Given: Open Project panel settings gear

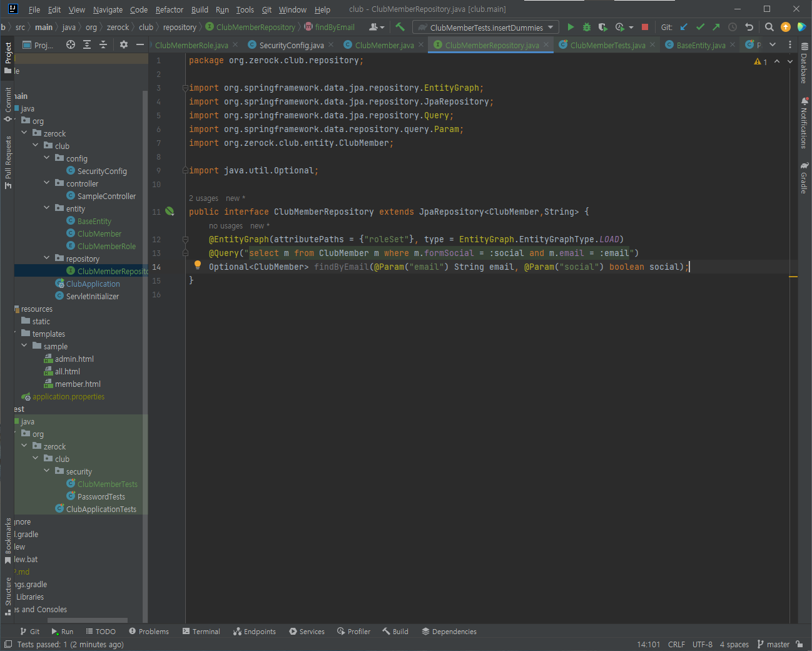Looking at the screenshot, I should coord(124,44).
